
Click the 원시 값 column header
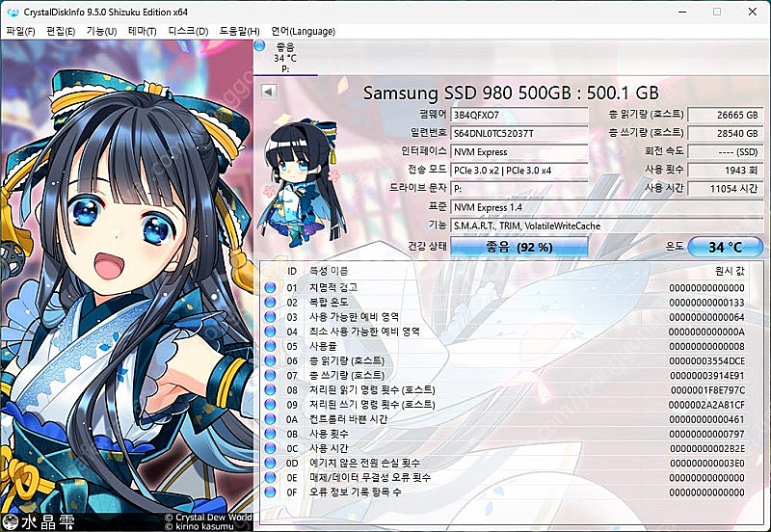point(731,271)
